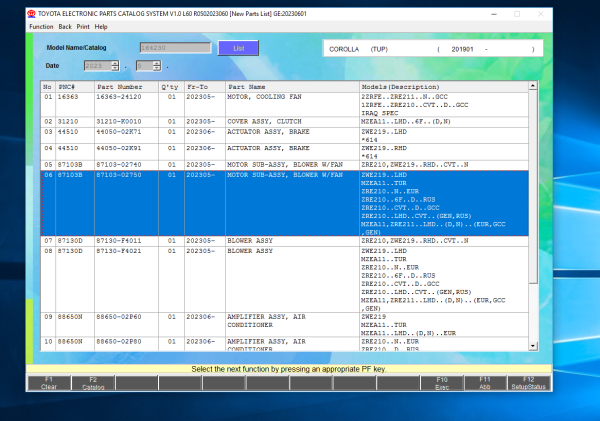Viewport: 600px width, 421px height.
Task: Decrease the Date year spinner
Action: [115, 69]
